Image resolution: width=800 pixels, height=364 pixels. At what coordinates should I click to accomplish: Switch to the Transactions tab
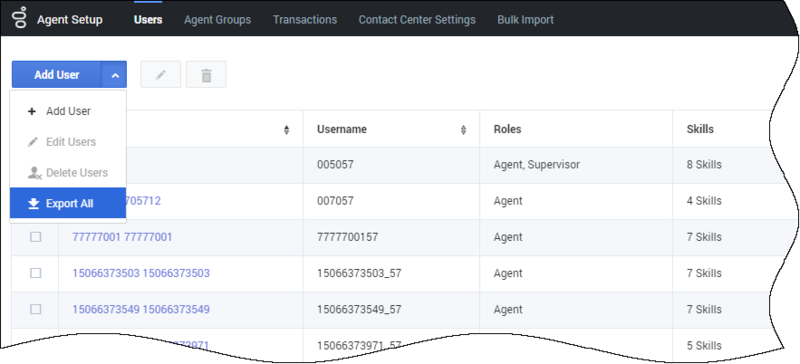[x=305, y=19]
